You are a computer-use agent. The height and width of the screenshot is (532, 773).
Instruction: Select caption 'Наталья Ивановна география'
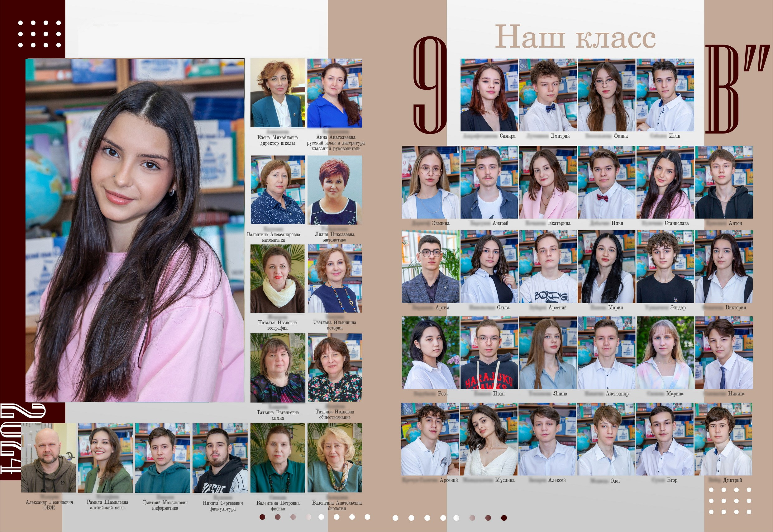277,325
